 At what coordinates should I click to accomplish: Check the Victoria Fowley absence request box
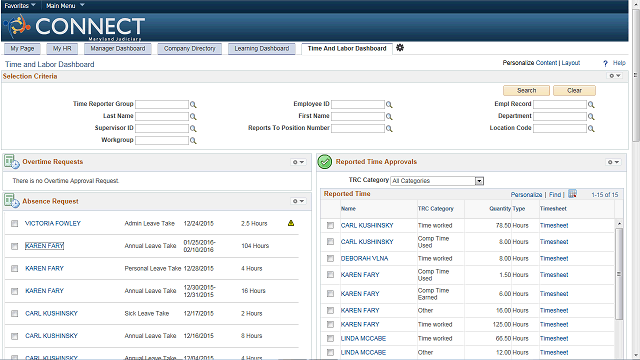point(15,224)
